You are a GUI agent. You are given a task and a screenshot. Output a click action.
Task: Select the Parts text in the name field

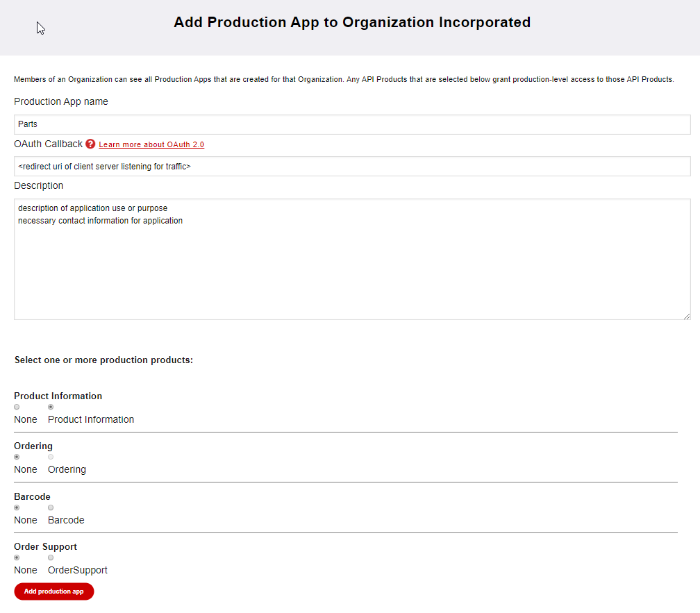click(28, 124)
